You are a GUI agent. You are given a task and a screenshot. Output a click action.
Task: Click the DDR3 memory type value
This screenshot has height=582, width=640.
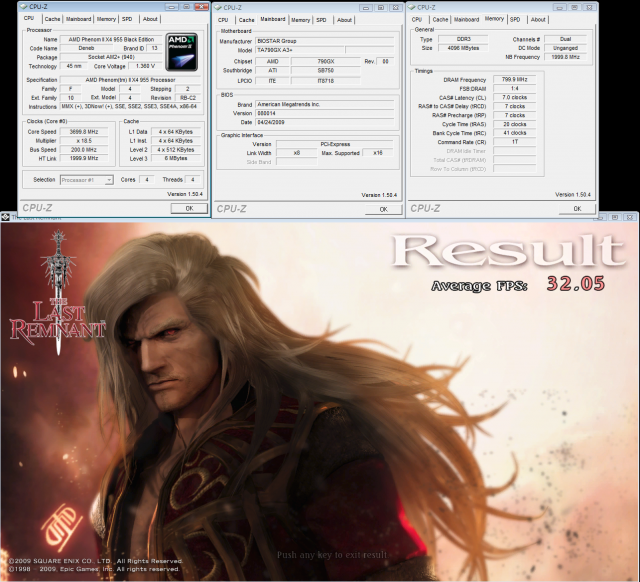tap(463, 39)
